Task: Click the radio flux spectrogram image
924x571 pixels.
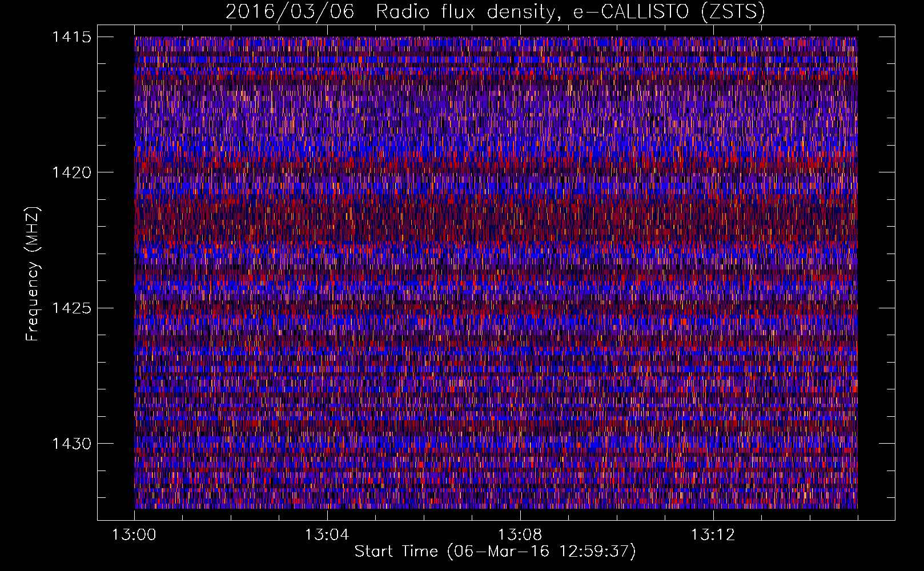Action: [496, 272]
